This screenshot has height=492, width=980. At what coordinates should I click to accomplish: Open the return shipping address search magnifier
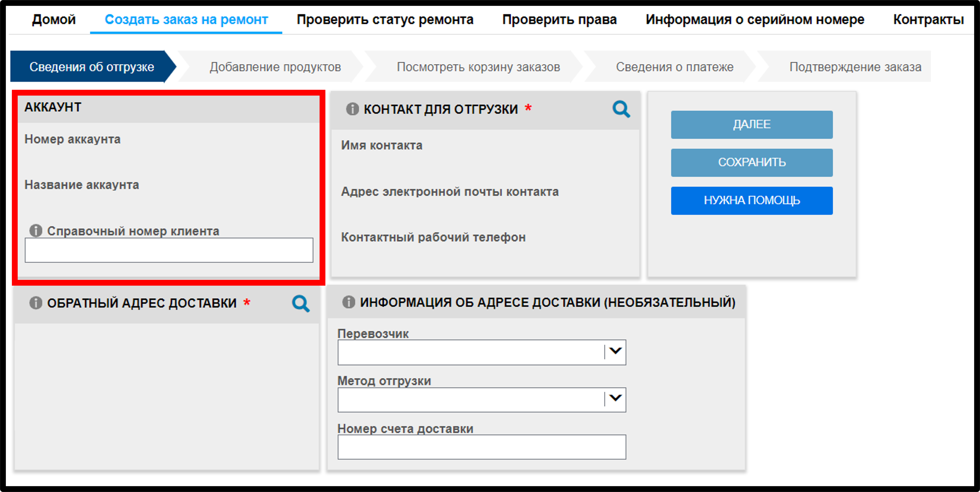301,303
